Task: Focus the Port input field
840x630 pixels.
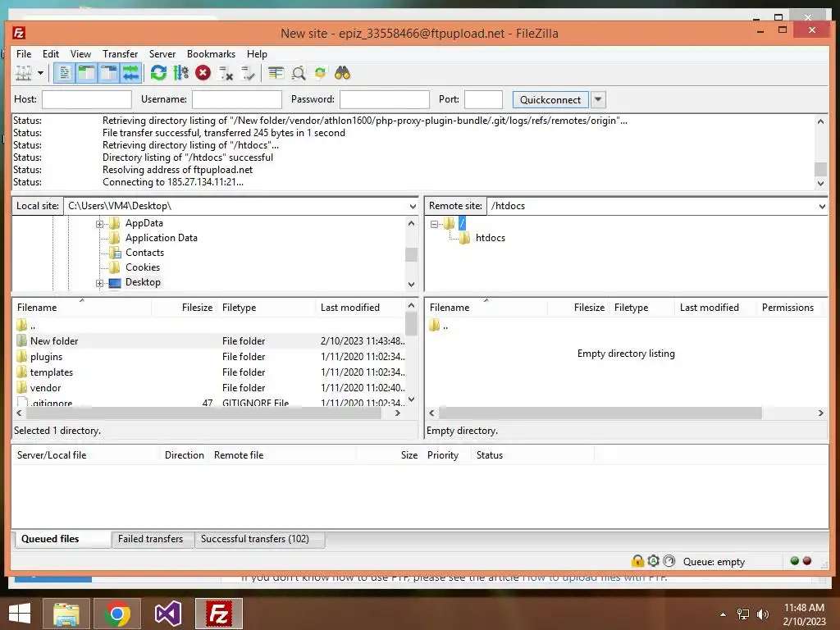Action: [483, 99]
